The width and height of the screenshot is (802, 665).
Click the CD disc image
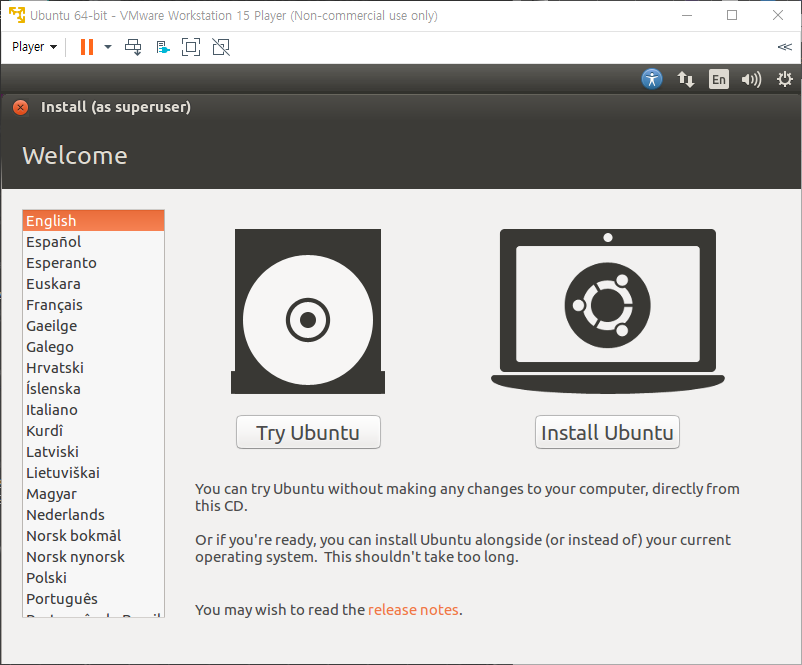[x=308, y=311]
